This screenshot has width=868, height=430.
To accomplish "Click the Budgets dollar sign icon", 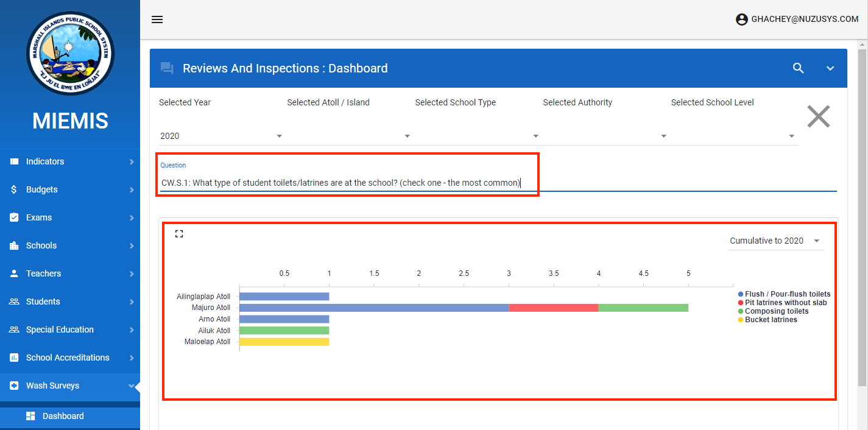I will (x=14, y=189).
